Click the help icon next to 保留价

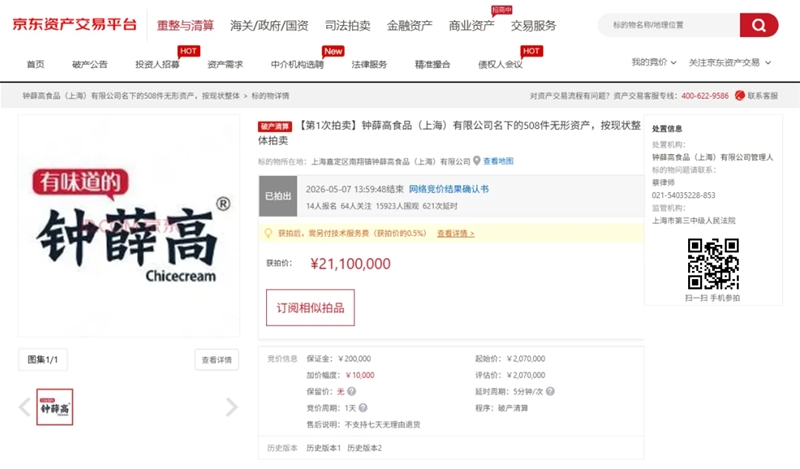pos(352,391)
